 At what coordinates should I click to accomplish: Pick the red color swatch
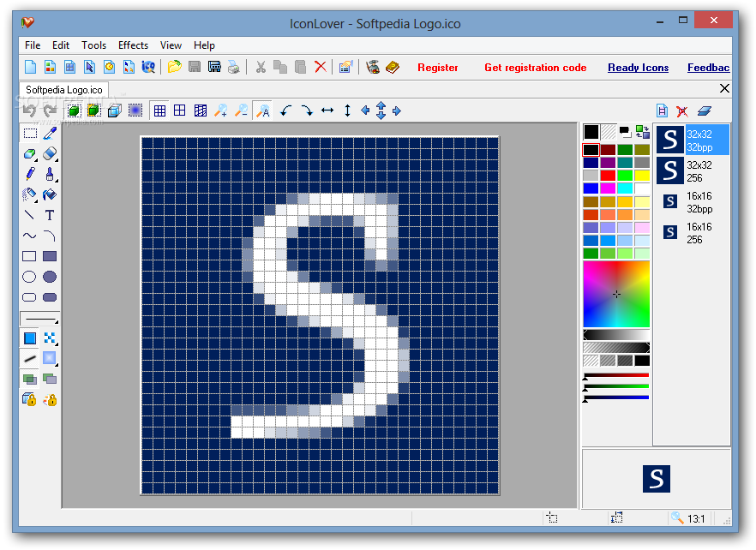tap(608, 176)
